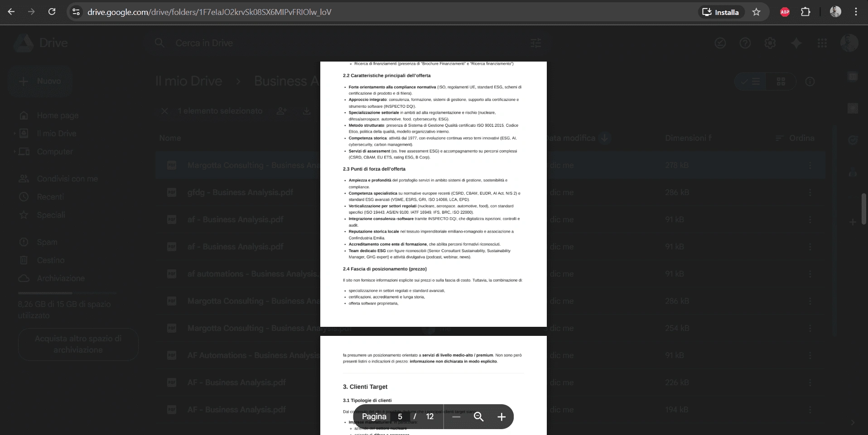
Task: Open the Gemini sparkle assistant
Action: (x=796, y=43)
